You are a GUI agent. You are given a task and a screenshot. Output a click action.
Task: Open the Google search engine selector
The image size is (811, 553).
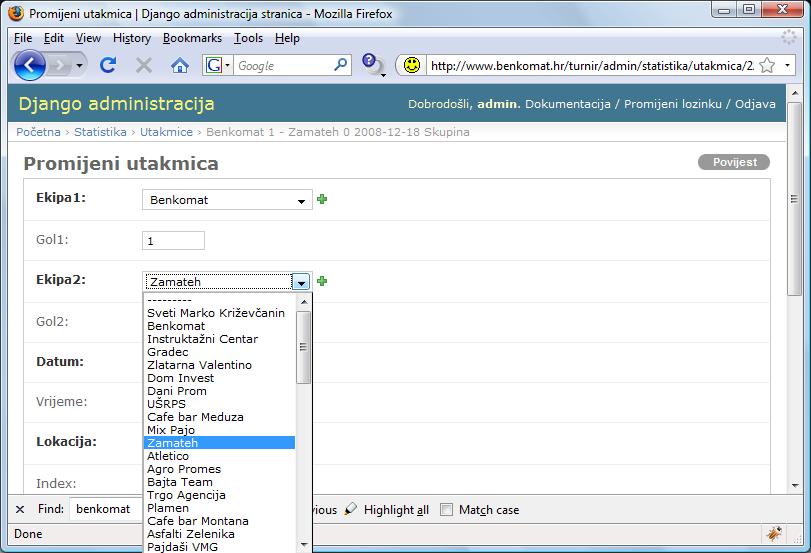[217, 65]
